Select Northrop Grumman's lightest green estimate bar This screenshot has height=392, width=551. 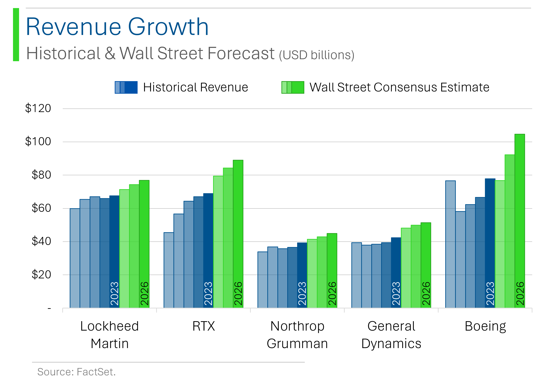click(312, 273)
